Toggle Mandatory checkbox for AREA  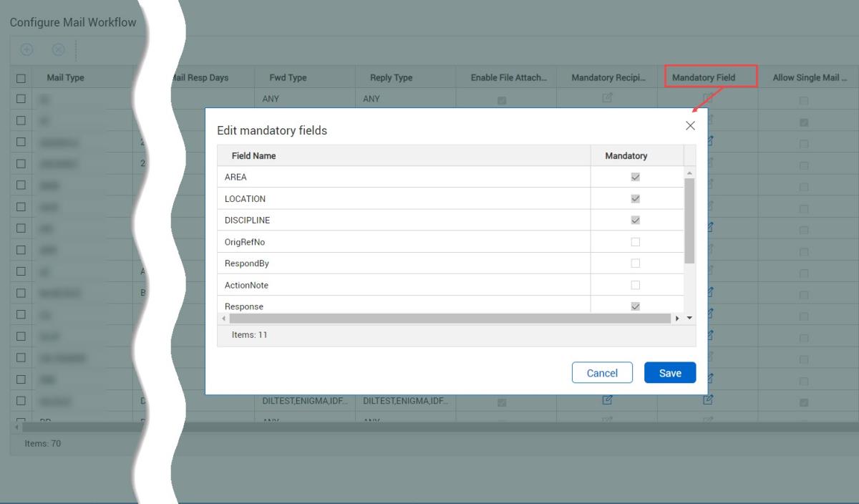[635, 177]
